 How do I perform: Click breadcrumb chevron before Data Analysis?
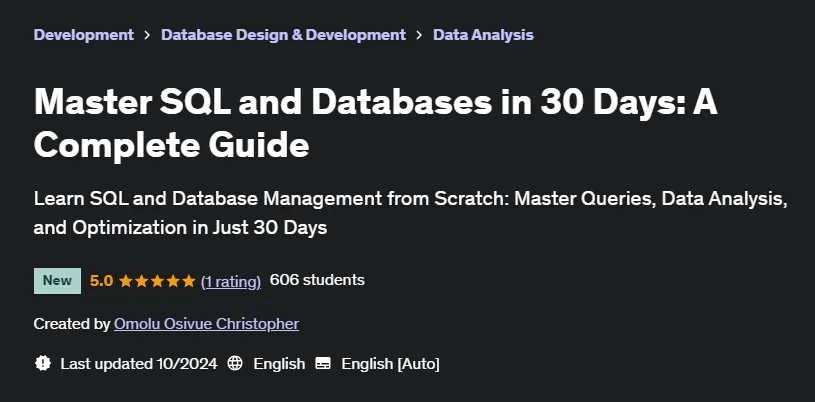[x=419, y=35]
